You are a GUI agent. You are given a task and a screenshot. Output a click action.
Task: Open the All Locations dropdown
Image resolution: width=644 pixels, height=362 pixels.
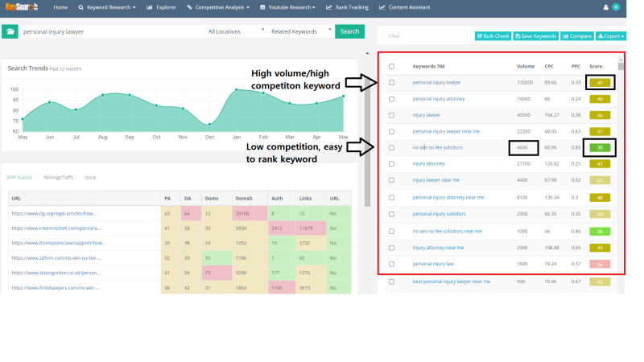(236, 31)
